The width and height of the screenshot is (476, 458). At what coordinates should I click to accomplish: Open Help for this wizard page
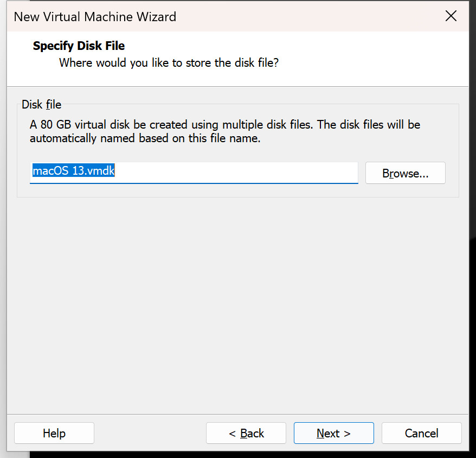pos(54,433)
